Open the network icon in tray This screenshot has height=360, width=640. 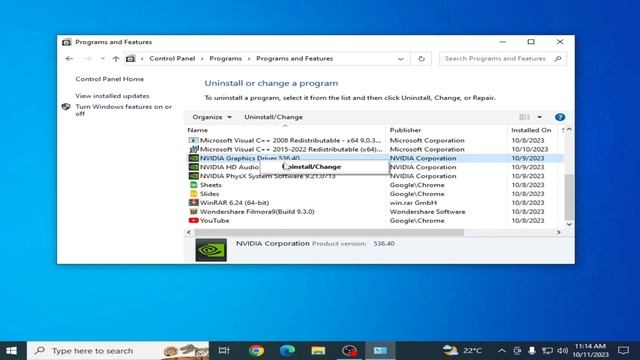[547, 351]
